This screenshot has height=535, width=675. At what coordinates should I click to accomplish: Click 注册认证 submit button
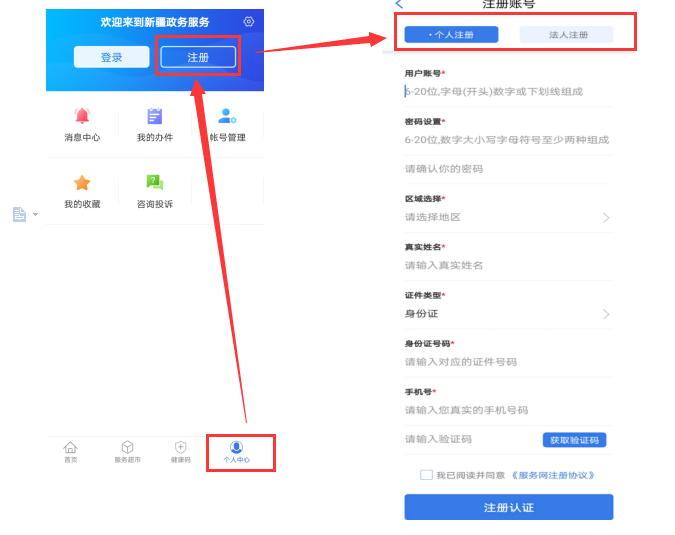pyautogui.click(x=509, y=507)
